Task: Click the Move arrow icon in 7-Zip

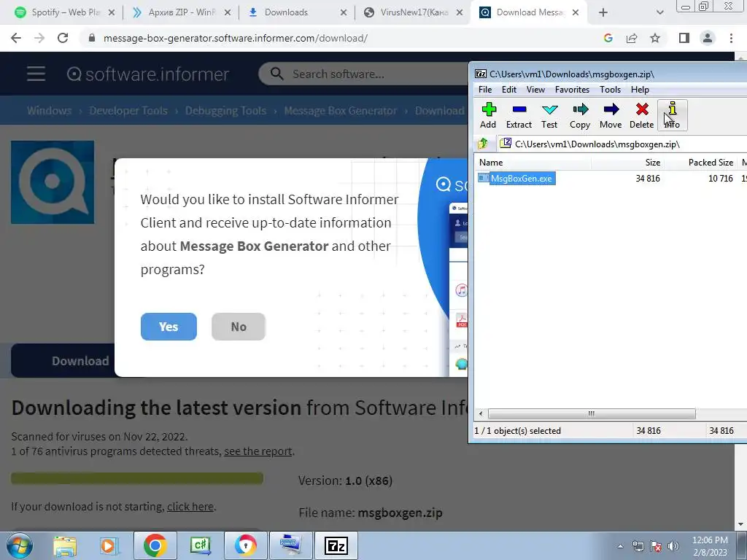Action: coord(611,115)
